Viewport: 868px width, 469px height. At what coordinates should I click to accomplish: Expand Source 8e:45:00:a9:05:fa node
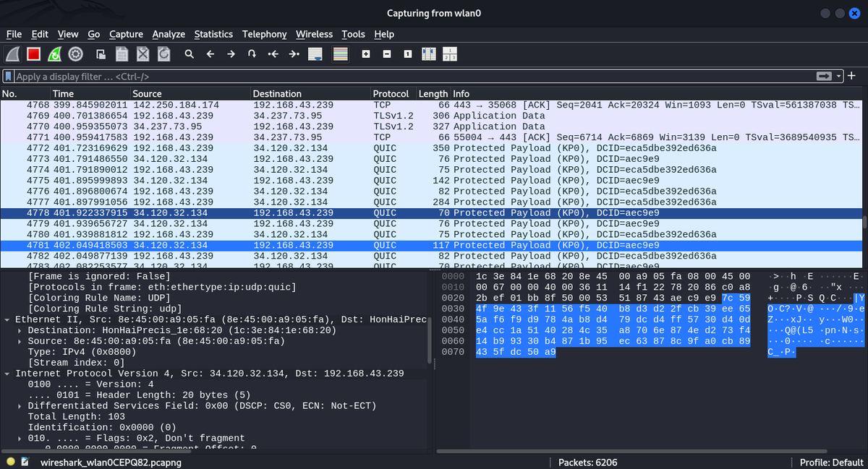tap(20, 341)
